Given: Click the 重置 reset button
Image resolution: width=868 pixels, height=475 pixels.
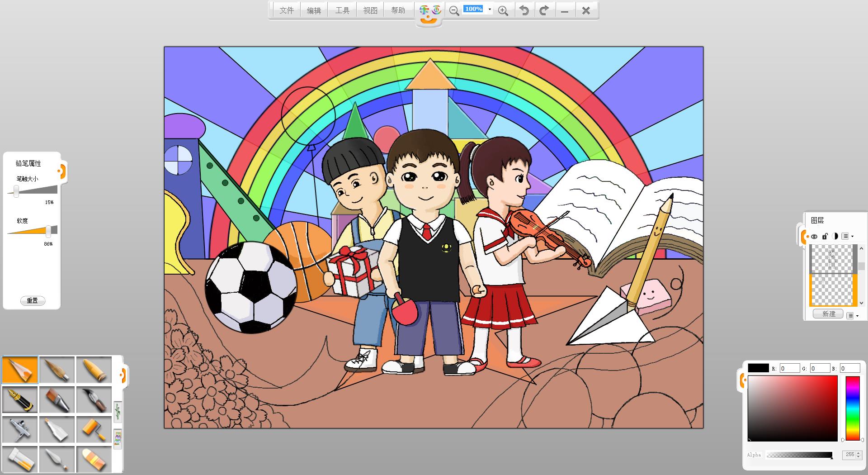Looking at the screenshot, I should 33,300.
